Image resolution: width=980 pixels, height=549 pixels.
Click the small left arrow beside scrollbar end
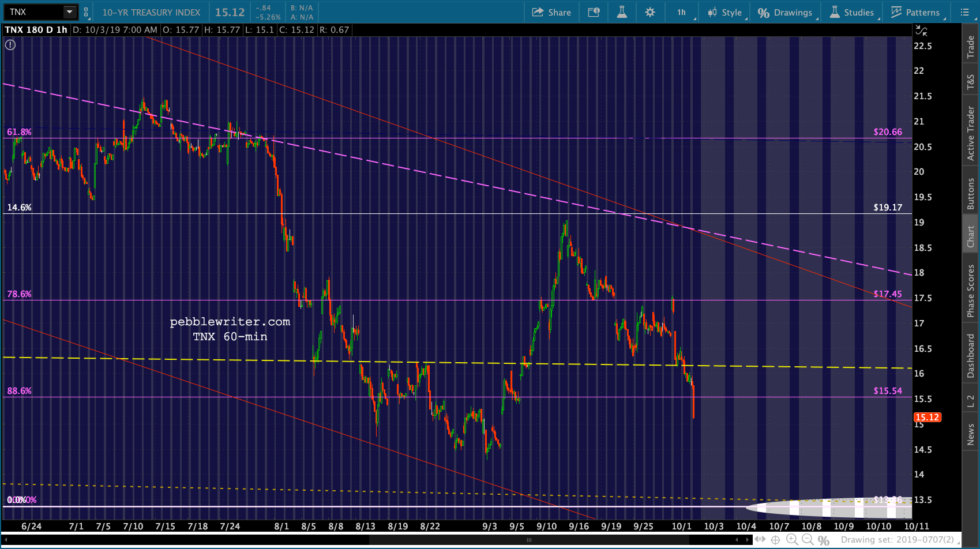737,540
